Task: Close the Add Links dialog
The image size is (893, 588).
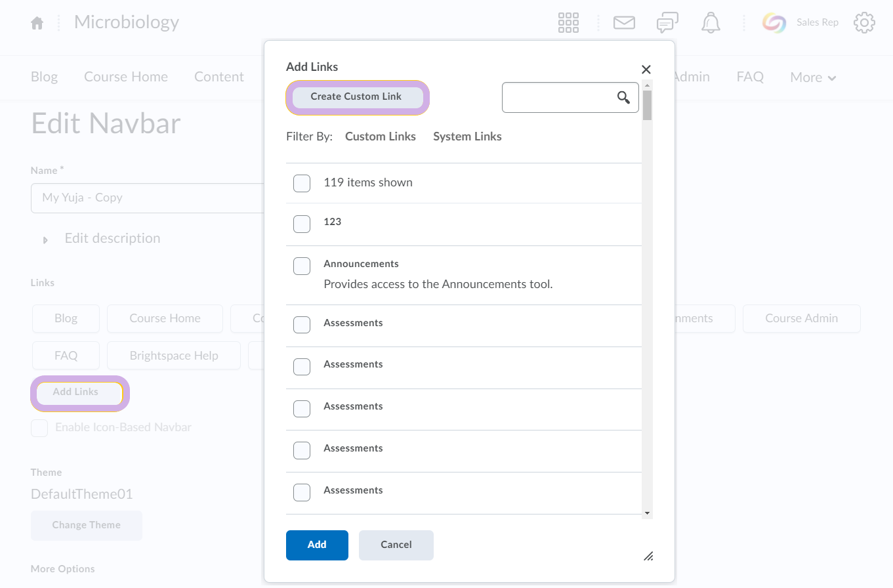Action: coord(646,70)
